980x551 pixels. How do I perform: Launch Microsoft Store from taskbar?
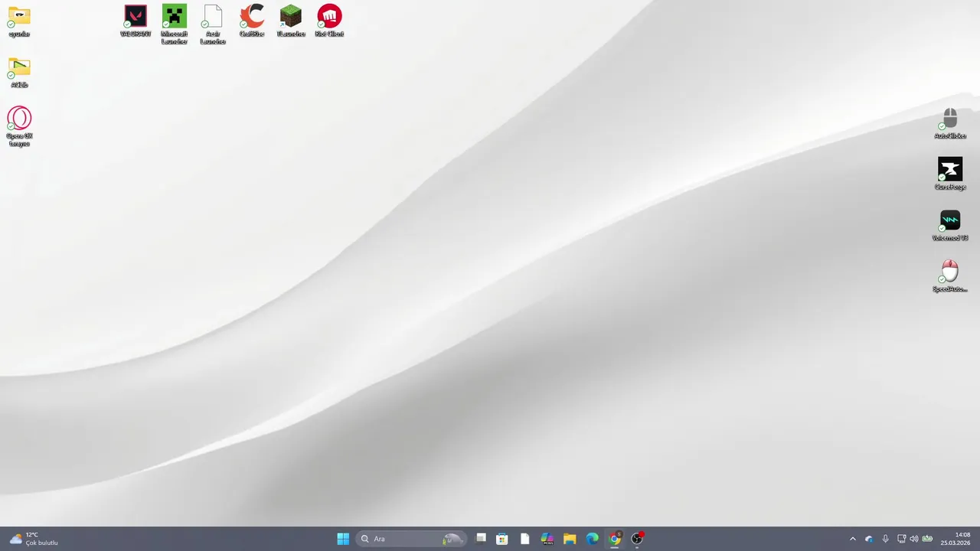pyautogui.click(x=502, y=539)
